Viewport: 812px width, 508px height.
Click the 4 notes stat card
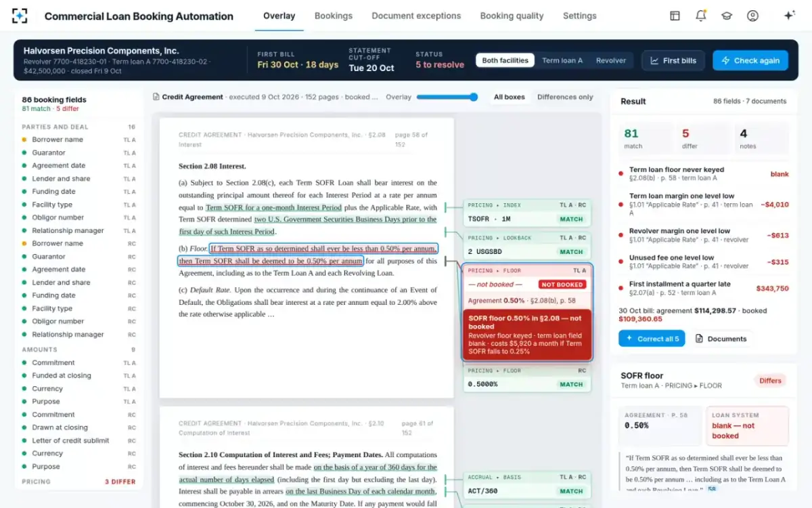[762, 137]
